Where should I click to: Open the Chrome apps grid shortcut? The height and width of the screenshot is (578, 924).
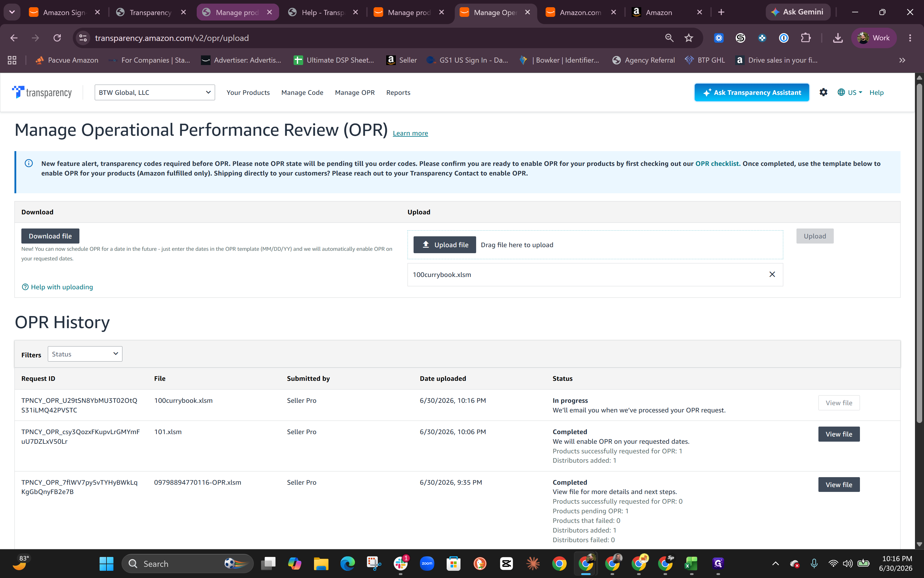[x=12, y=60]
